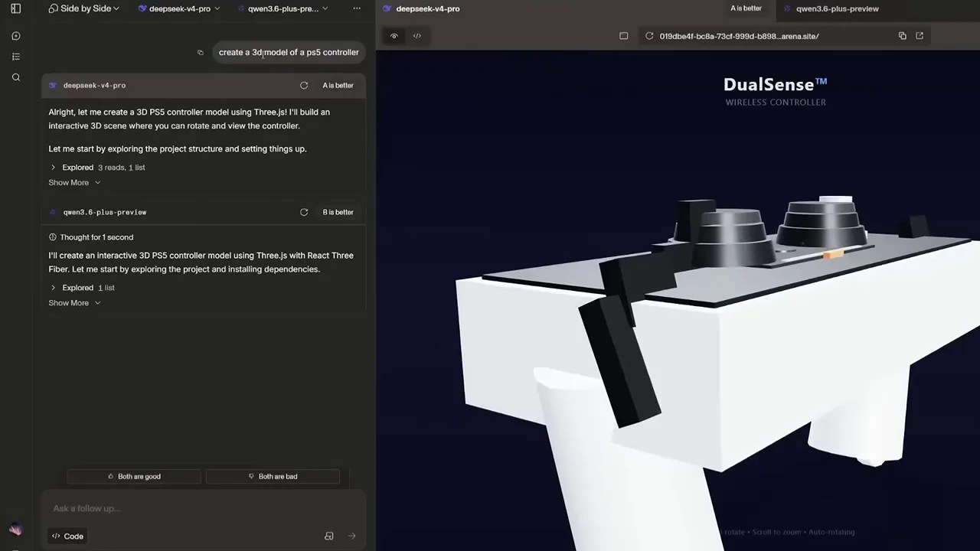Vote 'B is better' in qwen response header
This screenshot has height=551, width=980.
[338, 212]
